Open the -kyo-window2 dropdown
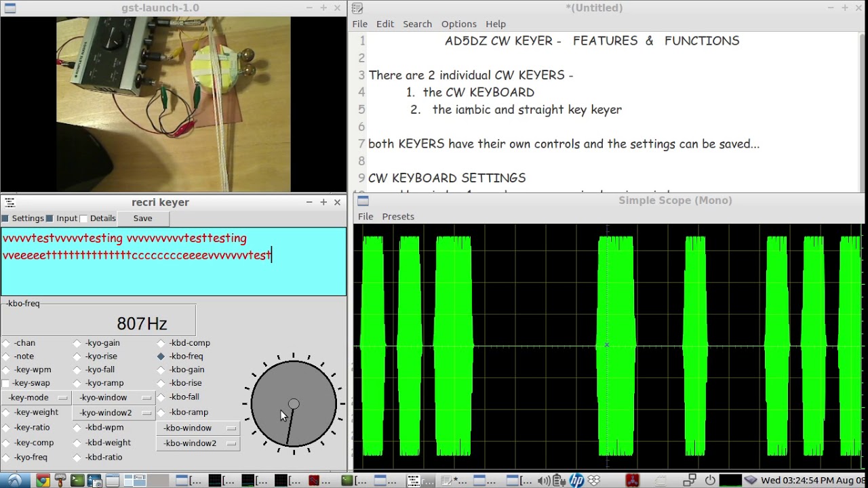The image size is (868, 488). (x=115, y=413)
